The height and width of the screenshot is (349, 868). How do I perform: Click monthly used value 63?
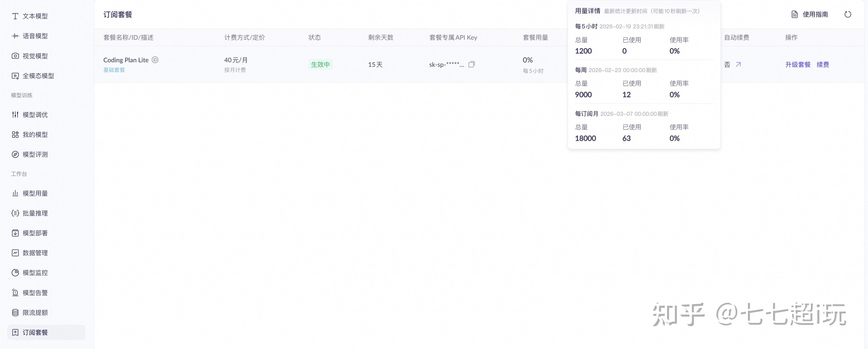tap(626, 138)
